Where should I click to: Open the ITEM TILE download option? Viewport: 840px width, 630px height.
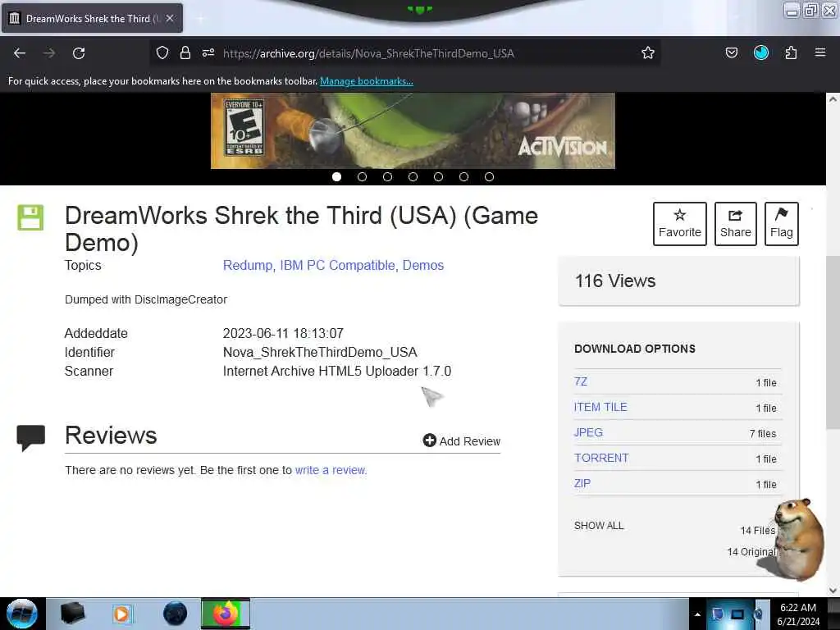click(600, 407)
